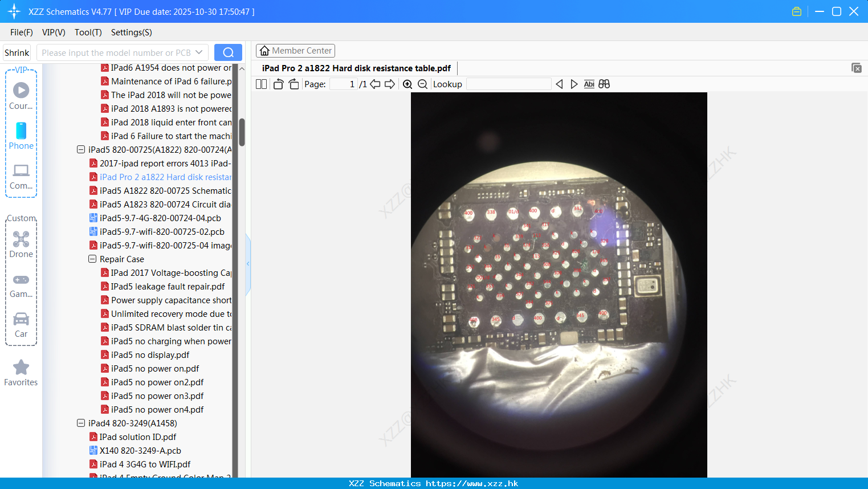Open the VIP menu
Viewport: 868px width, 489px height.
pyautogui.click(x=54, y=32)
